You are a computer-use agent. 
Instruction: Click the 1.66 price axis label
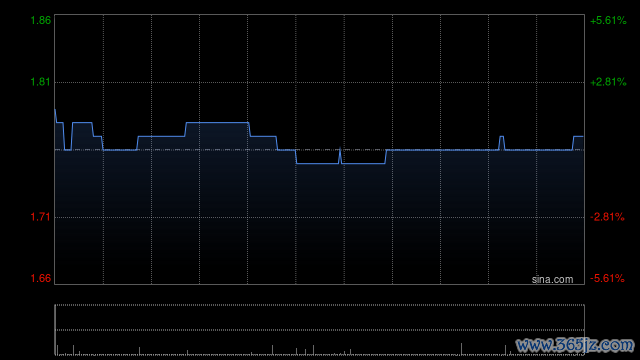tap(41, 278)
